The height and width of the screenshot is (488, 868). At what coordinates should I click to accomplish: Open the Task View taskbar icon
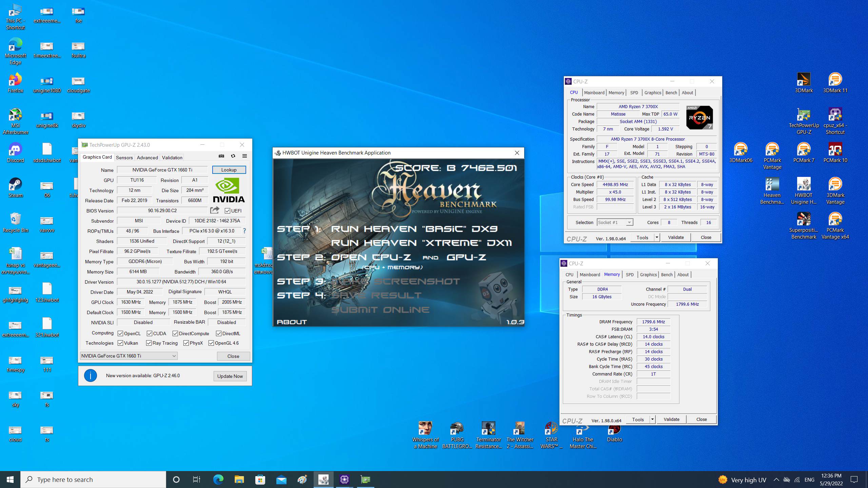[196, 479]
